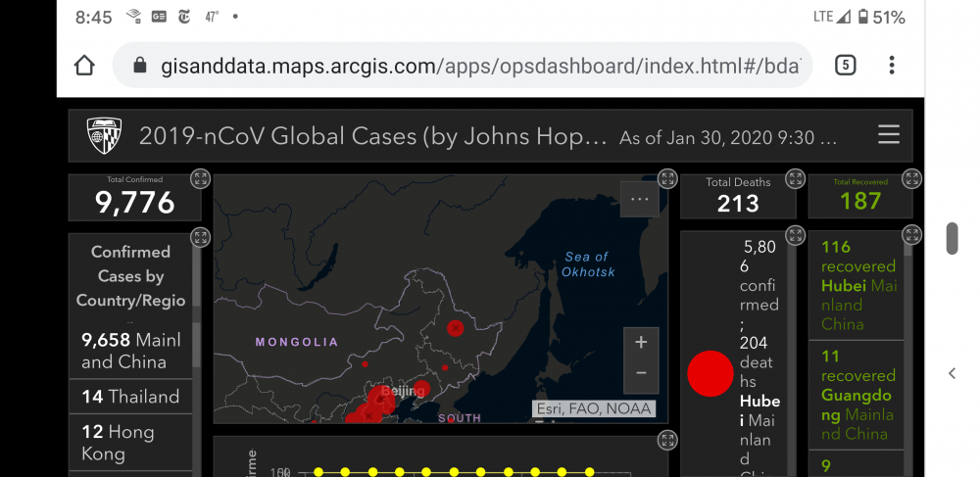Select 9,658 Mainland China row

point(130,351)
